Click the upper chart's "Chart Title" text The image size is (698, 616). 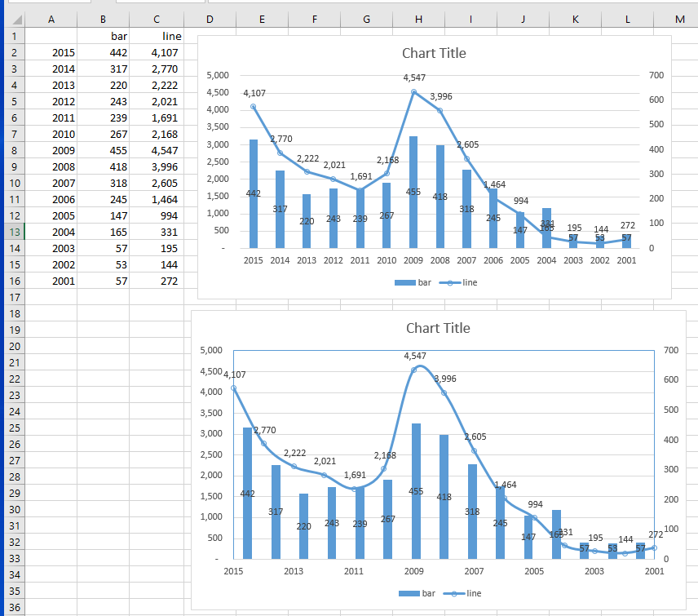[434, 54]
